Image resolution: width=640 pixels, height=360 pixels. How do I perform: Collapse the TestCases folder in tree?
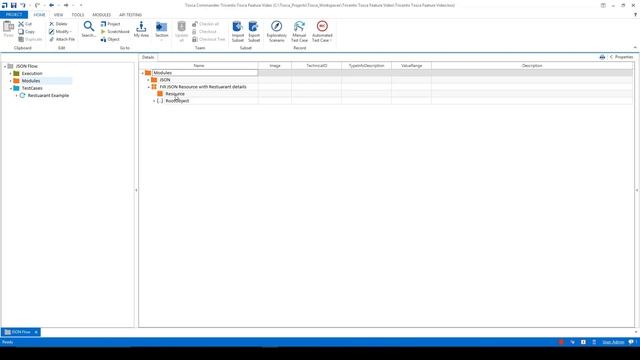pyautogui.click(x=11, y=88)
